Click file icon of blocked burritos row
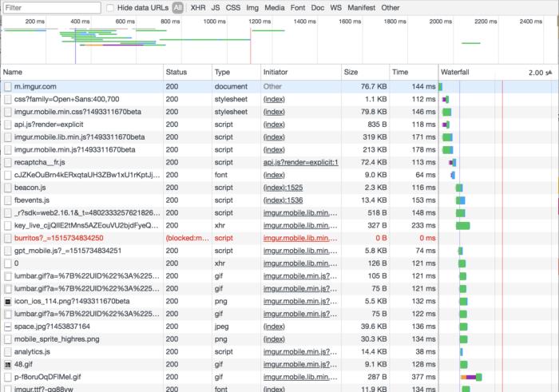The width and height of the screenshot is (559, 392). pos(8,238)
